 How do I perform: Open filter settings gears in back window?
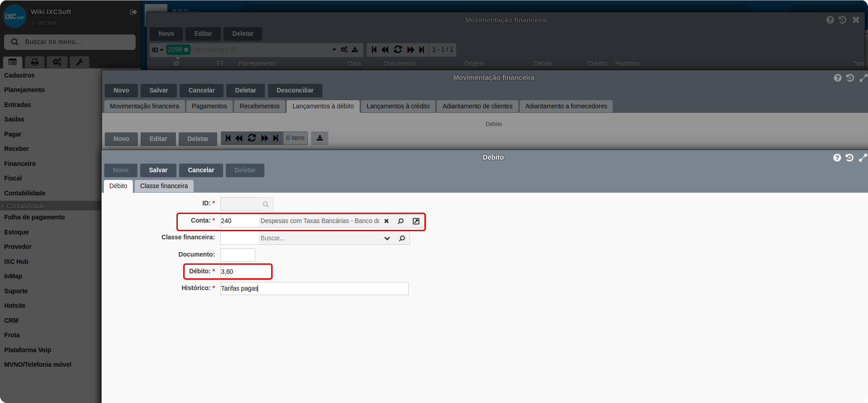(344, 49)
